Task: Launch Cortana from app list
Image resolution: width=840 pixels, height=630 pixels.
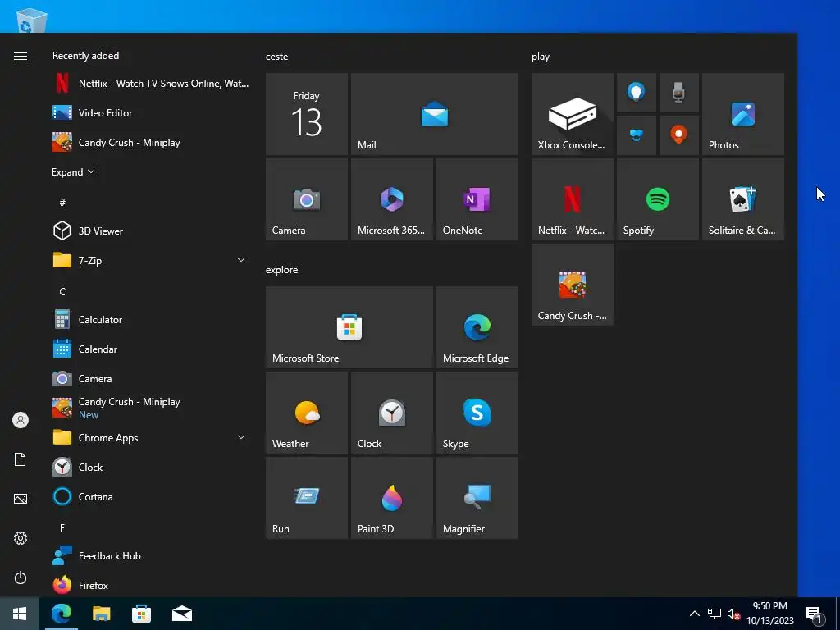Action: tap(150, 496)
